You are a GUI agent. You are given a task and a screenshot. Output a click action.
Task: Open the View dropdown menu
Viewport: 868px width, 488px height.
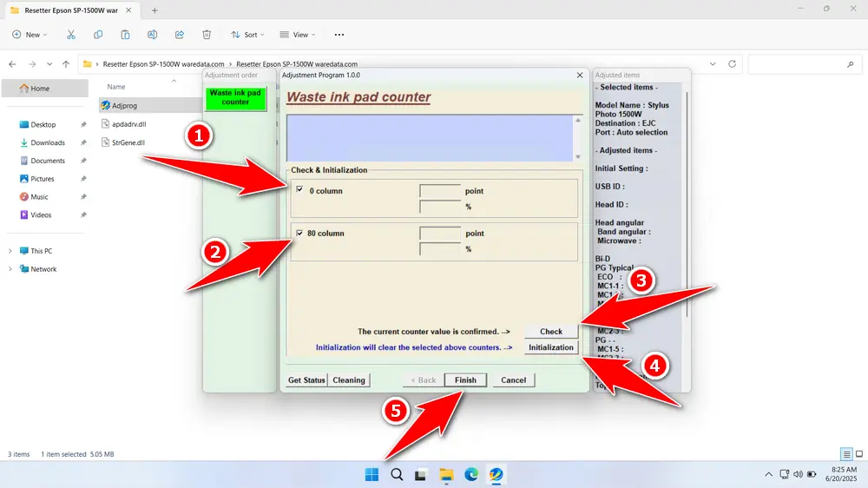point(298,35)
